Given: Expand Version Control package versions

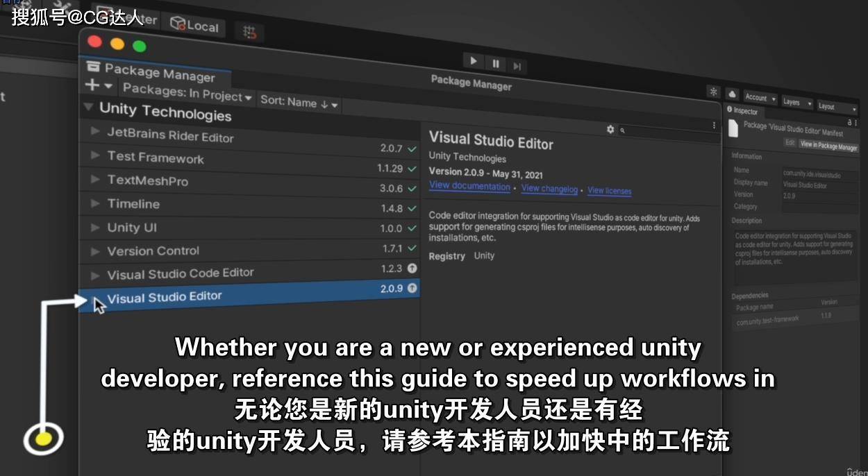Looking at the screenshot, I should point(95,251).
